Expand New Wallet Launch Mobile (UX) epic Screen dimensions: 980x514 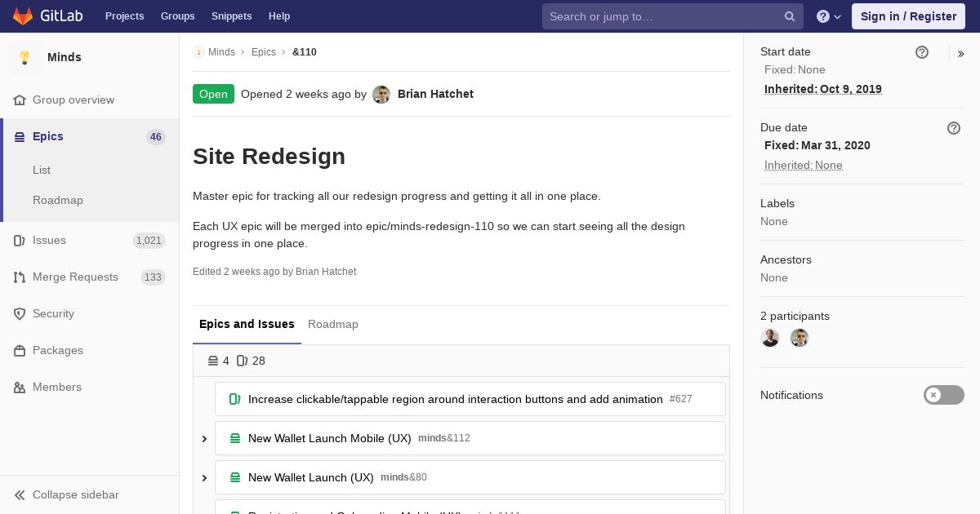click(x=204, y=439)
